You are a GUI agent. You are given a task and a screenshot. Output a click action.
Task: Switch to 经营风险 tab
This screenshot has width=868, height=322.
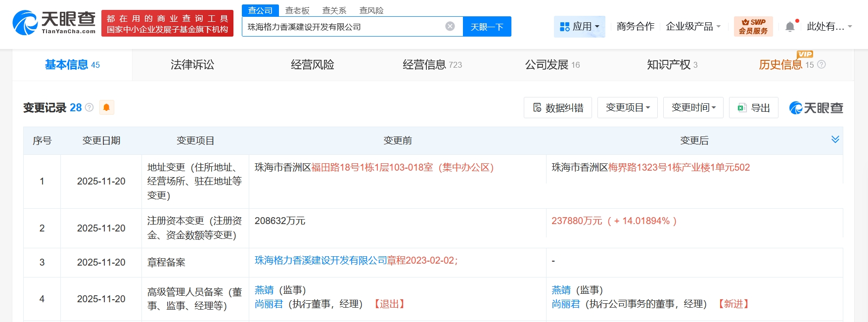312,65
